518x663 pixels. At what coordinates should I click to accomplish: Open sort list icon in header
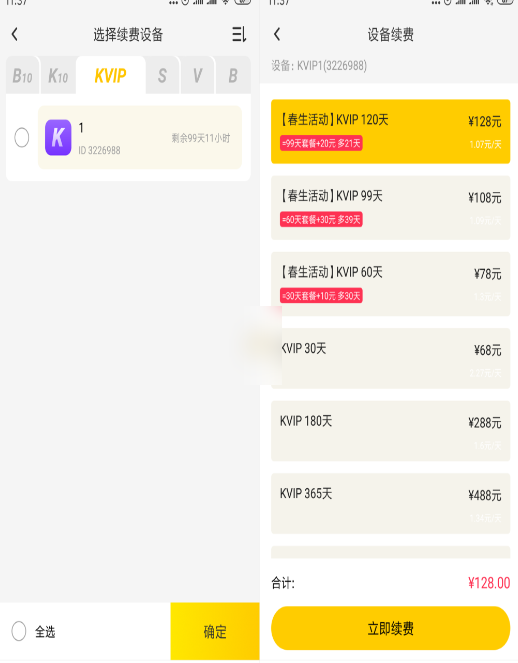point(239,34)
